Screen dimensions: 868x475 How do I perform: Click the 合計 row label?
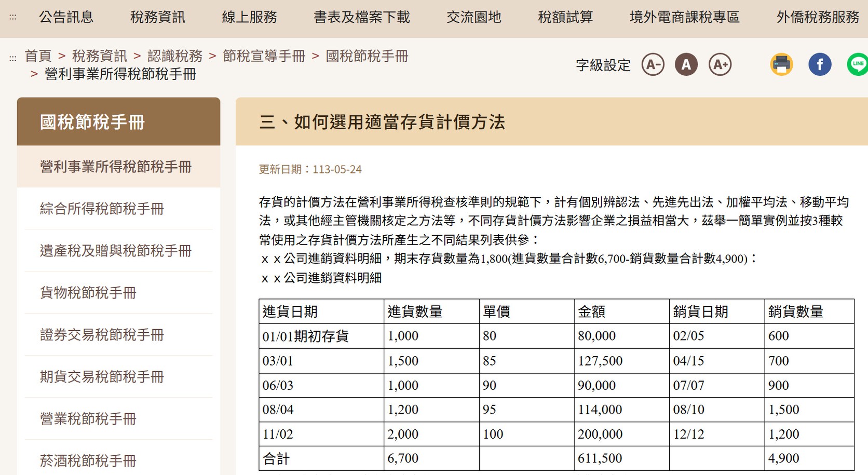coord(321,458)
